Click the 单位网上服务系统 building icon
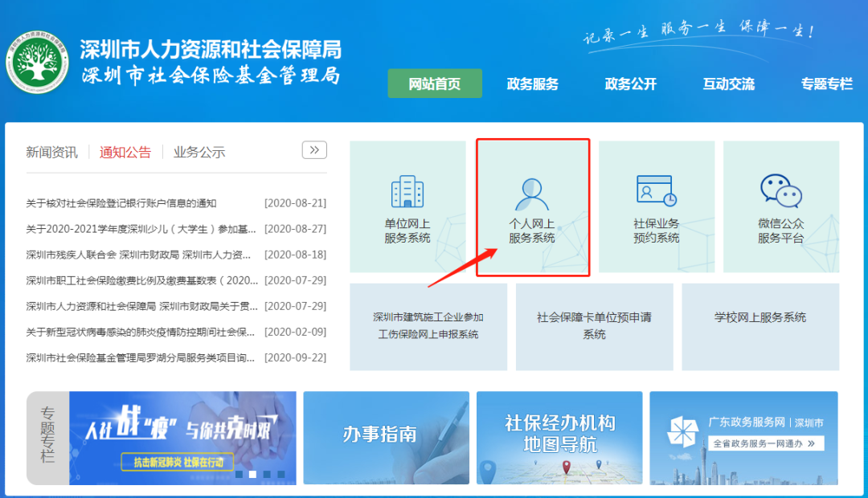Viewport: 868px width, 498px height. (407, 191)
